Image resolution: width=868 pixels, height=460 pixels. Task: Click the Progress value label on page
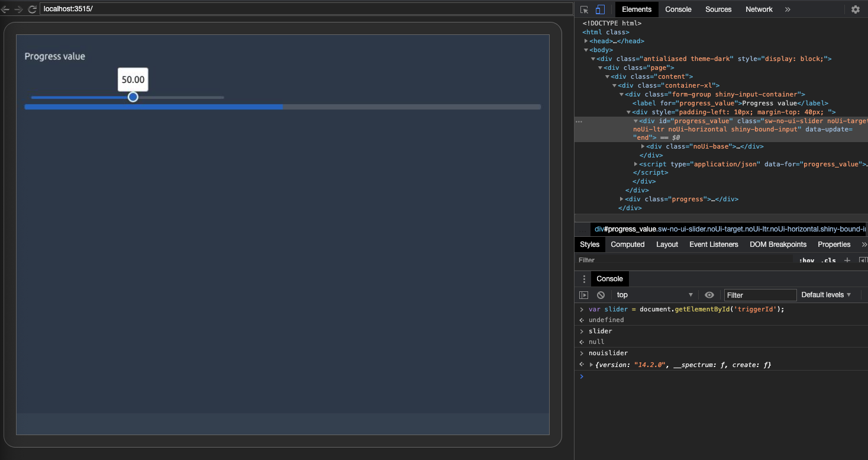(54, 56)
